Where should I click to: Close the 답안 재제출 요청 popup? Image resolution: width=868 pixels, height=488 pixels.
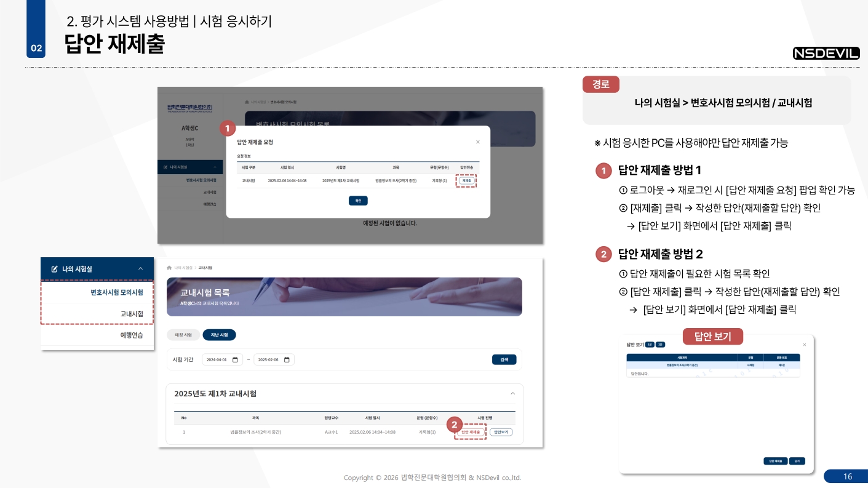(x=478, y=142)
